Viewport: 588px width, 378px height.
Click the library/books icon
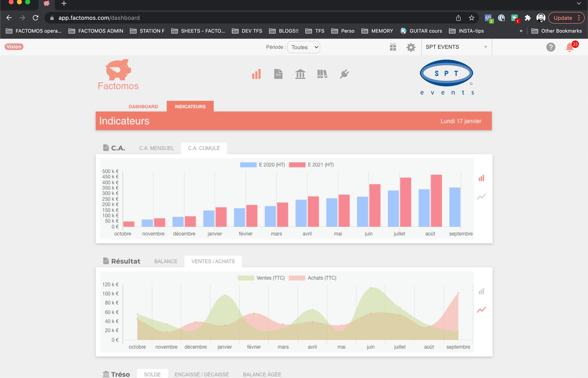322,74
